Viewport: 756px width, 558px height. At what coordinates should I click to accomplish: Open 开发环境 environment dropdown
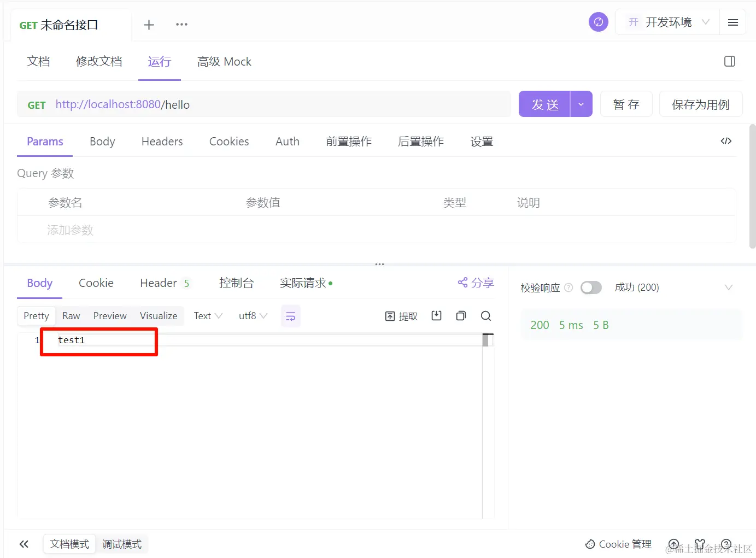667,22
